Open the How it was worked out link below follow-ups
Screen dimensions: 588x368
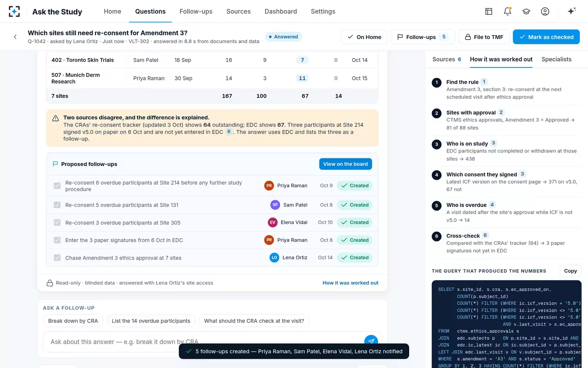tap(350, 283)
